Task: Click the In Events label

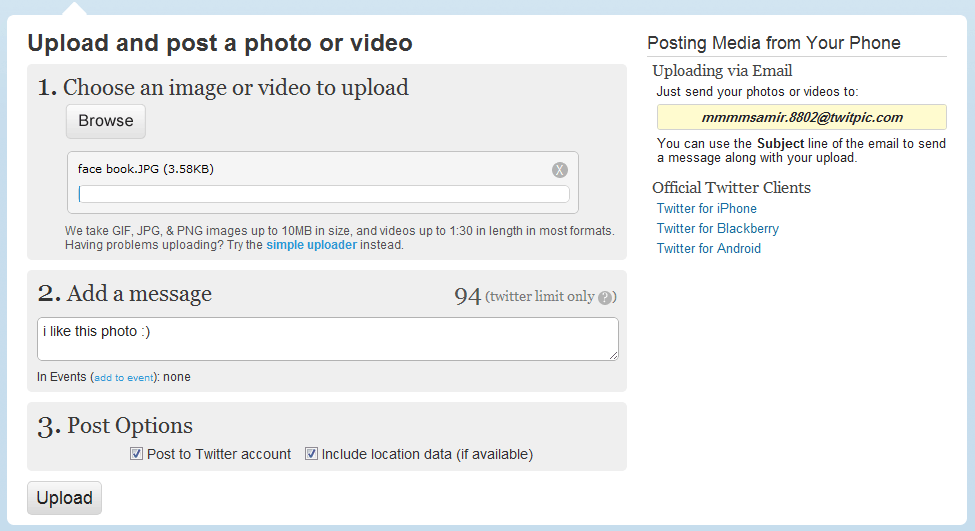Action: click(x=62, y=377)
